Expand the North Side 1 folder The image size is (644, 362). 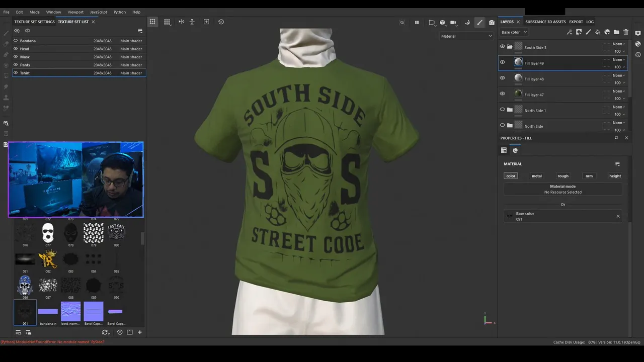(510, 110)
